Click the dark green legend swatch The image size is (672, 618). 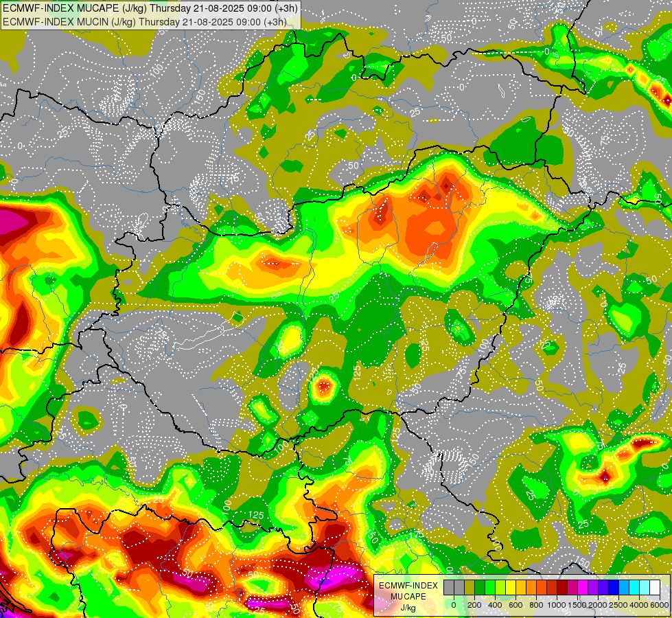click(x=480, y=587)
